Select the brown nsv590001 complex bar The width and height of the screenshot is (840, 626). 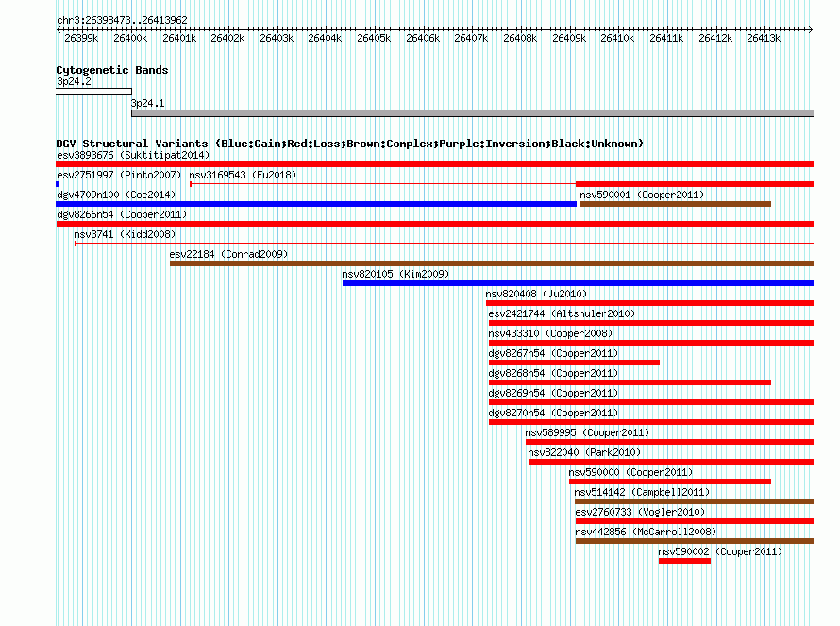(x=676, y=204)
